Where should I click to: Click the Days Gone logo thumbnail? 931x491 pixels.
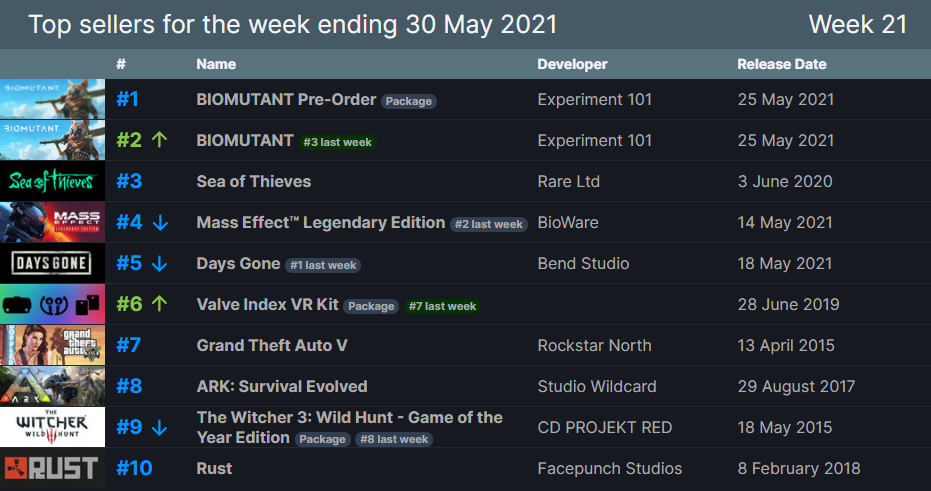pyautogui.click(x=52, y=263)
